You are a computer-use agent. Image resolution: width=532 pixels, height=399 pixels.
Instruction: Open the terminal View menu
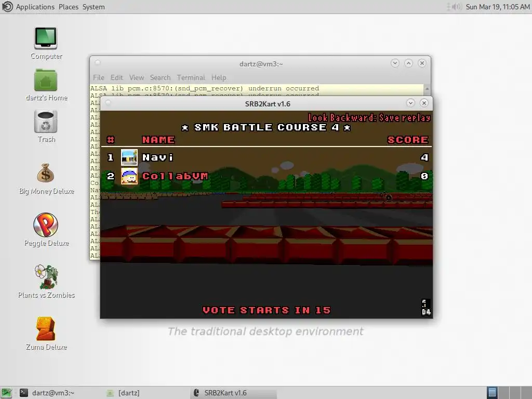click(137, 78)
